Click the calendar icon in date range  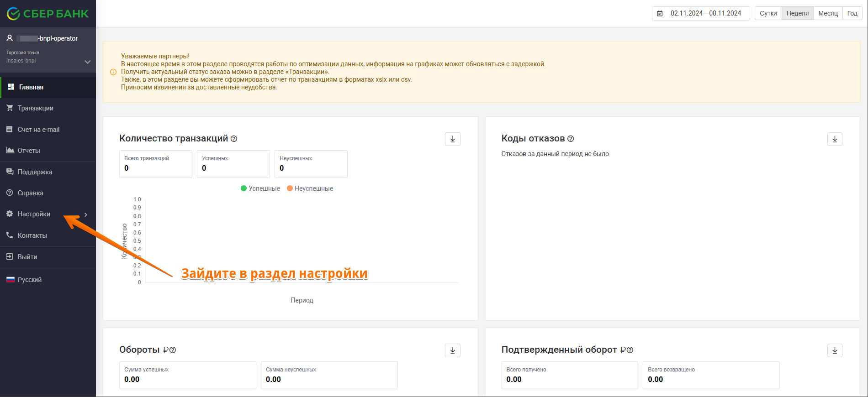click(660, 14)
